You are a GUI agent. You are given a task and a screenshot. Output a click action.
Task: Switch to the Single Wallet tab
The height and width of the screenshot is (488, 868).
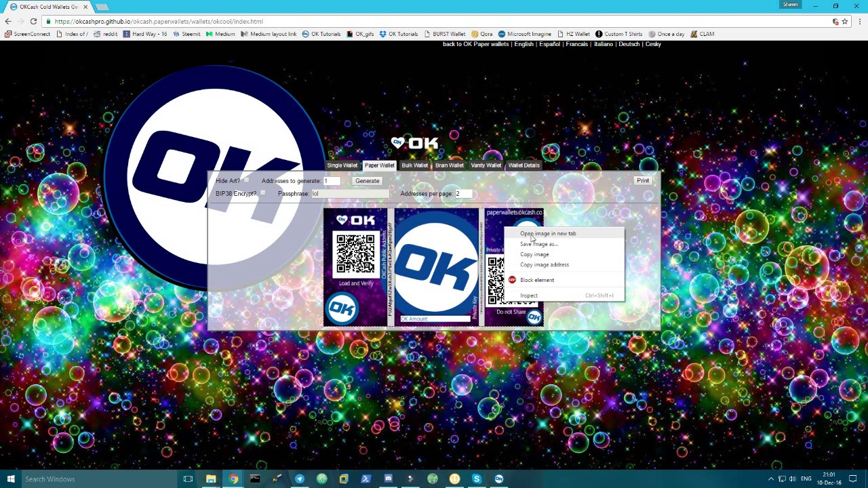(x=342, y=165)
